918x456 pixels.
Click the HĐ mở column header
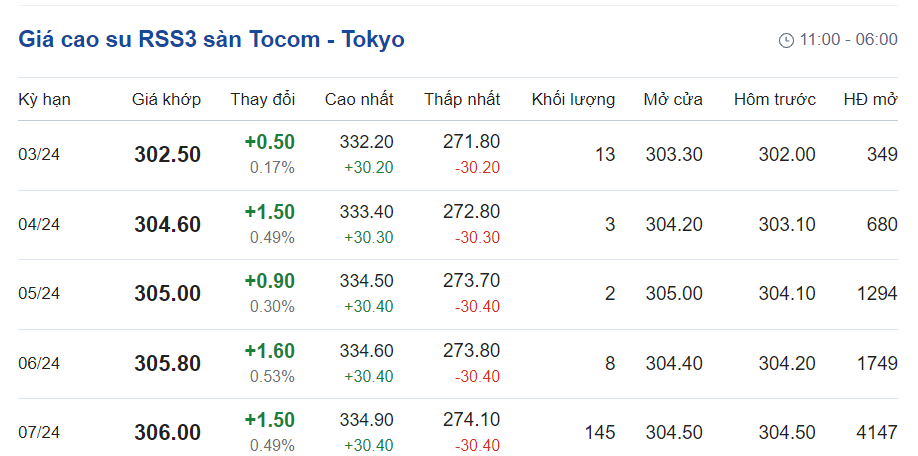[870, 99]
